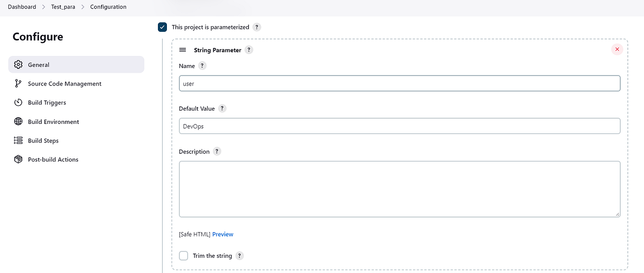Open Test_para breadcrumb link
Screen dimensions: 644x273
tap(63, 7)
